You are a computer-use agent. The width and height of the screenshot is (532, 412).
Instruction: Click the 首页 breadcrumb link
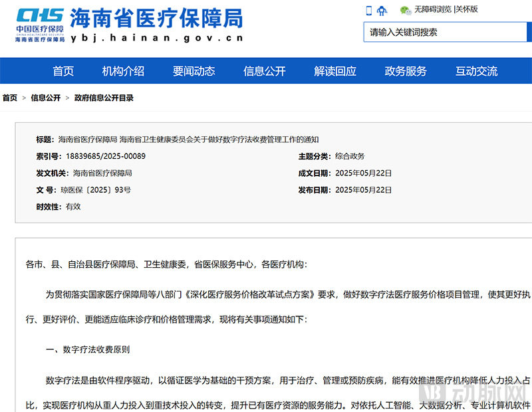(x=10, y=98)
